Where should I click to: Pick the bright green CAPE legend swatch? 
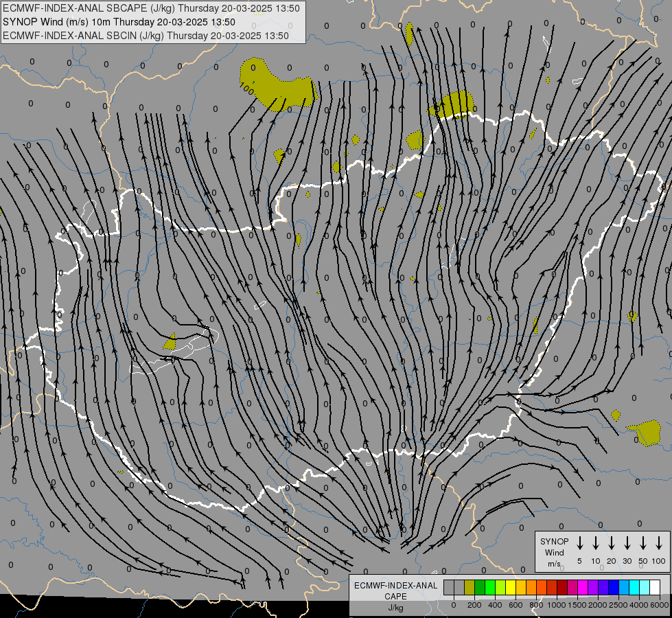tap(490, 587)
